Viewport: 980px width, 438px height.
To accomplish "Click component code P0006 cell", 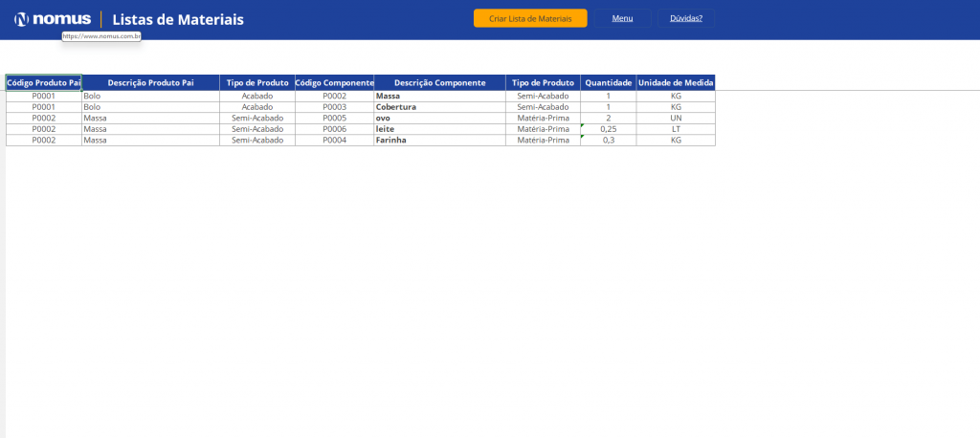I will pyautogui.click(x=334, y=129).
